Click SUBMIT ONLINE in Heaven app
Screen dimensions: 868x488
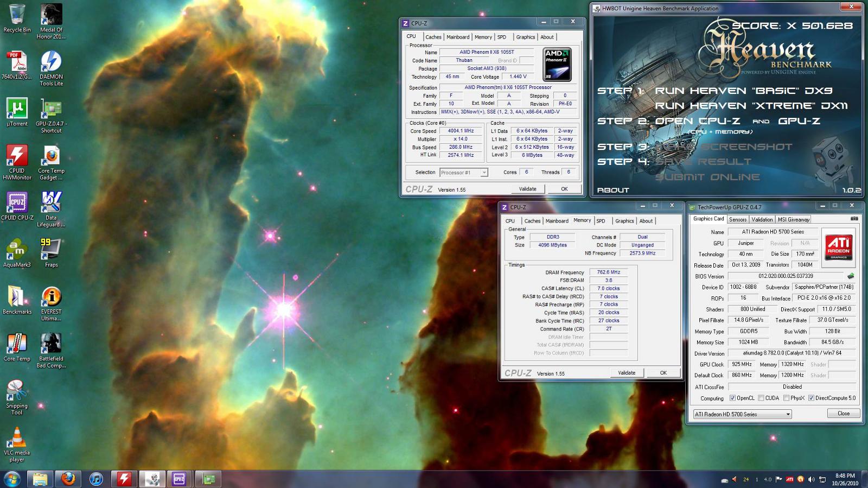(707, 177)
